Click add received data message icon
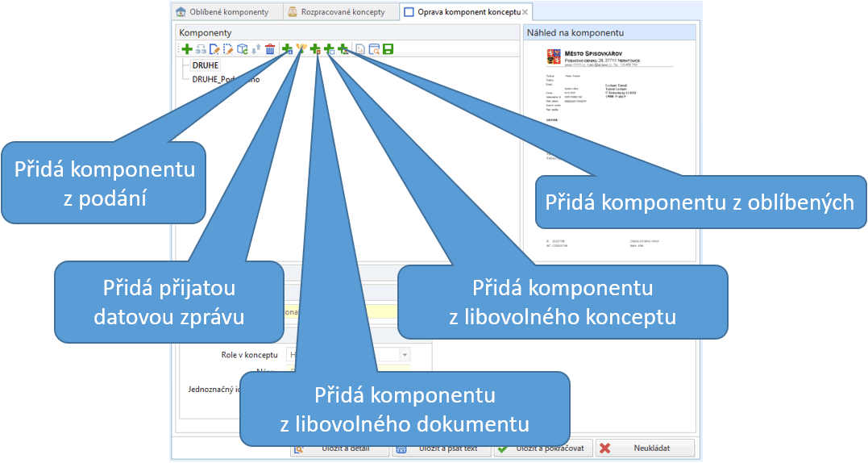 coord(301,49)
